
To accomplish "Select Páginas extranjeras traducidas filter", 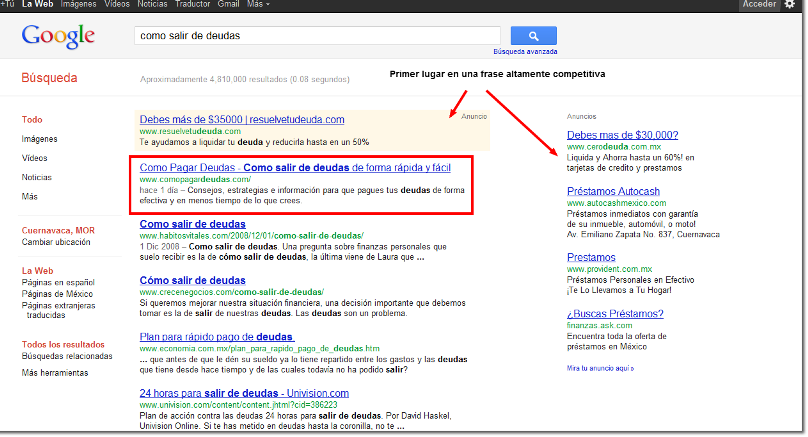I will [58, 310].
